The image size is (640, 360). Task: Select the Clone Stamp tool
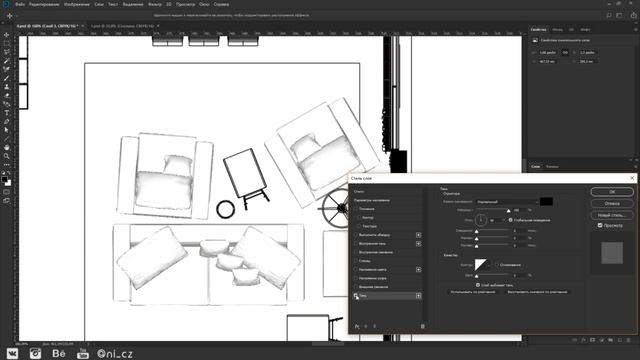tap(7, 87)
